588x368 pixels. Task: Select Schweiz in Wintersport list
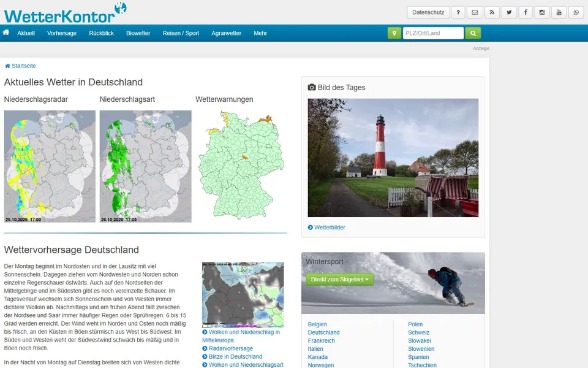click(x=418, y=332)
